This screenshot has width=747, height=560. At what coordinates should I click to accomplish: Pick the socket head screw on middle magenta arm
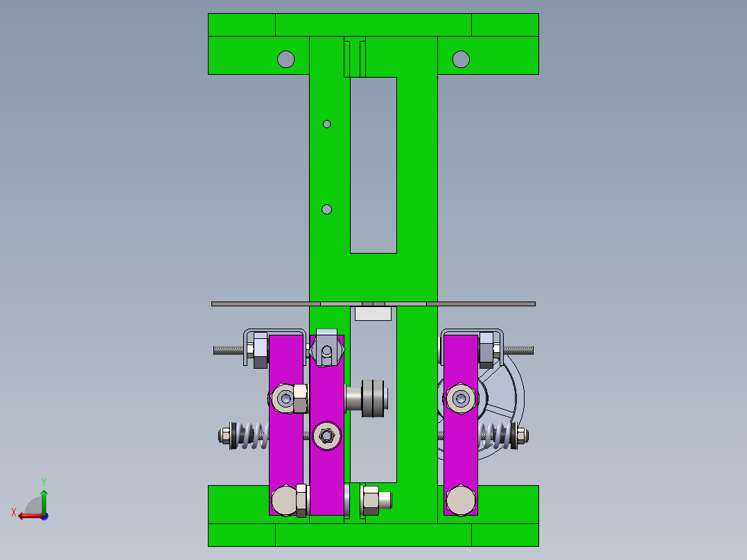pyautogui.click(x=327, y=436)
